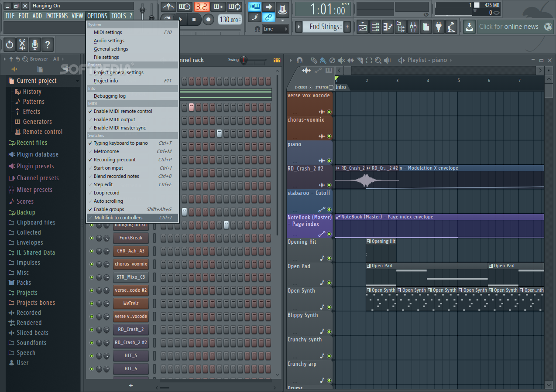Select MIDI settings from Options menu
The height and width of the screenshot is (392, 556).
click(x=132, y=32)
